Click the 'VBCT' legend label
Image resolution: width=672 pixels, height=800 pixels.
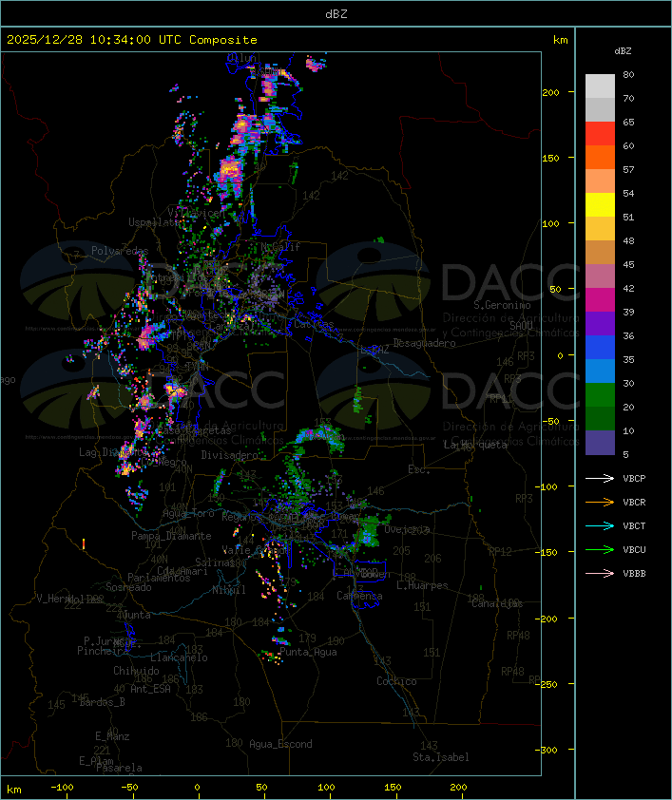(x=634, y=526)
